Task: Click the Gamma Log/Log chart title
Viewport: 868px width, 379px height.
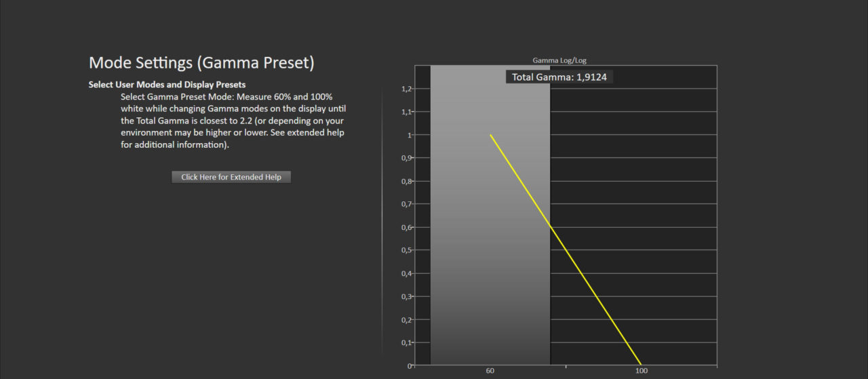Action: click(x=559, y=60)
